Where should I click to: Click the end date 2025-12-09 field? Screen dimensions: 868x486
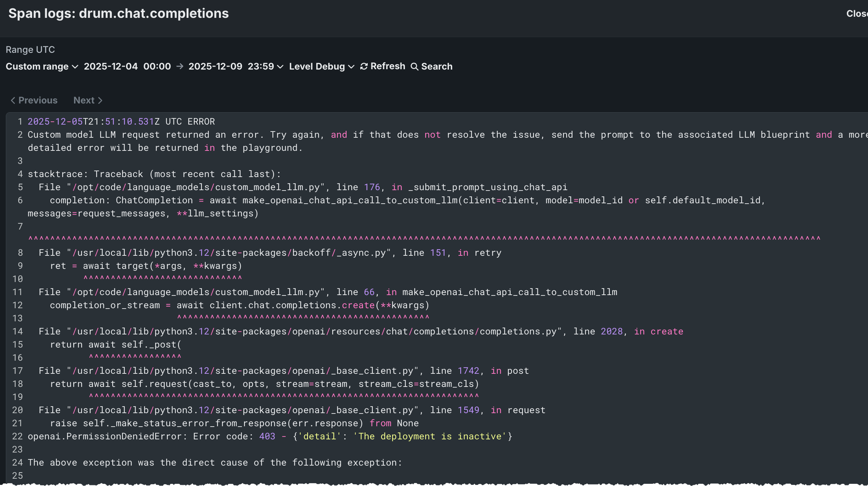pyautogui.click(x=215, y=66)
